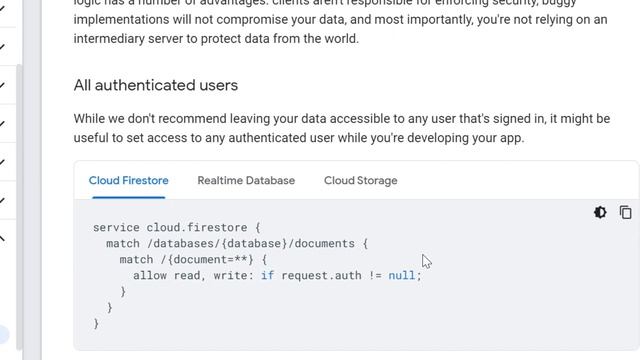Viewport: 640px width, 360px height.
Task: Switch to the Cloud Firestore tab
Action: click(129, 180)
